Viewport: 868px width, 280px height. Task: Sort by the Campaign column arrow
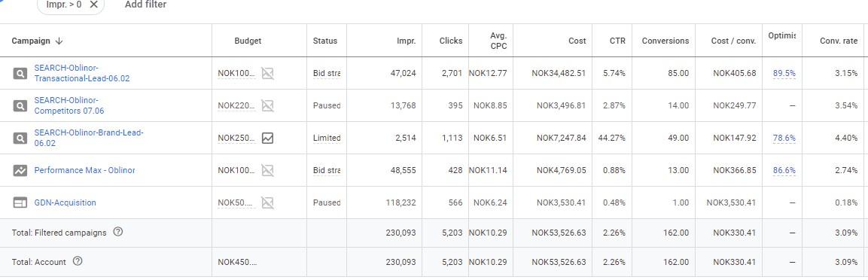coord(59,41)
